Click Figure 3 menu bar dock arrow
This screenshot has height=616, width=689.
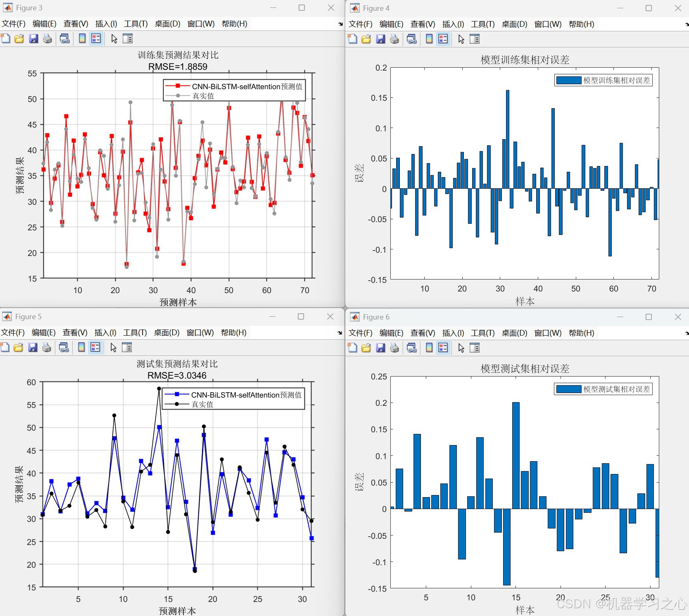340,24
